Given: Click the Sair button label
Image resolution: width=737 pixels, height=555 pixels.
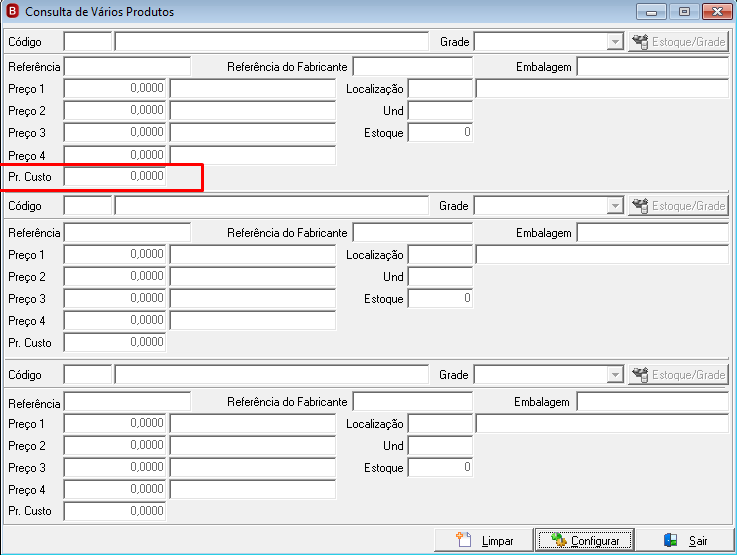Looking at the screenshot, I should tap(698, 541).
